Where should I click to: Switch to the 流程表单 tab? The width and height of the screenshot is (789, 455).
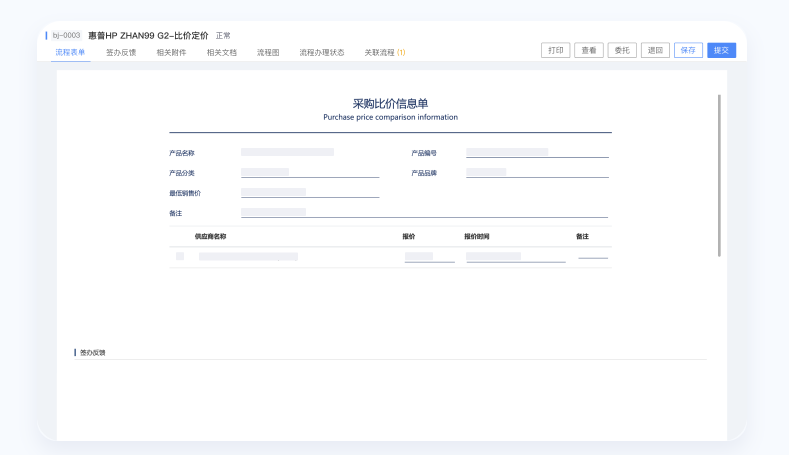click(70, 52)
